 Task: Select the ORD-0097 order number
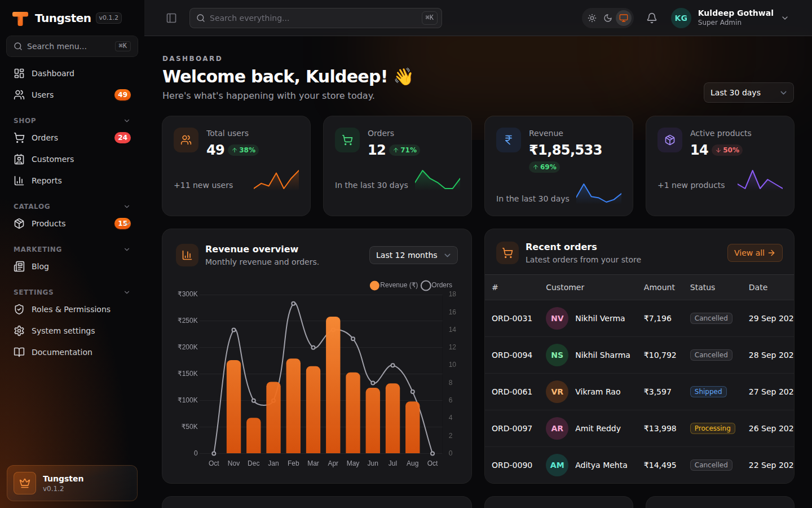pyautogui.click(x=512, y=428)
